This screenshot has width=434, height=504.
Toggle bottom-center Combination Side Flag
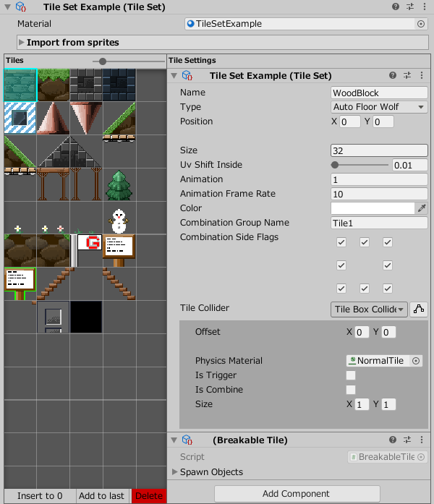[x=365, y=289]
